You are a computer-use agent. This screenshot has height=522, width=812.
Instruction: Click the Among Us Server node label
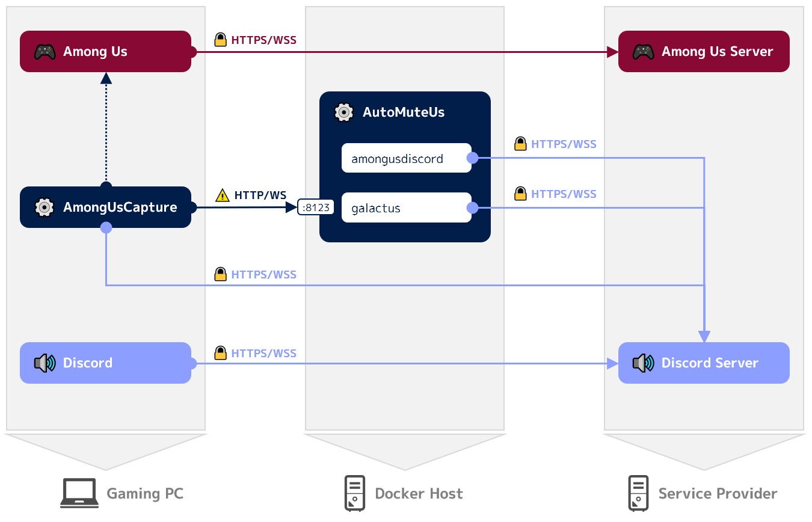point(717,52)
